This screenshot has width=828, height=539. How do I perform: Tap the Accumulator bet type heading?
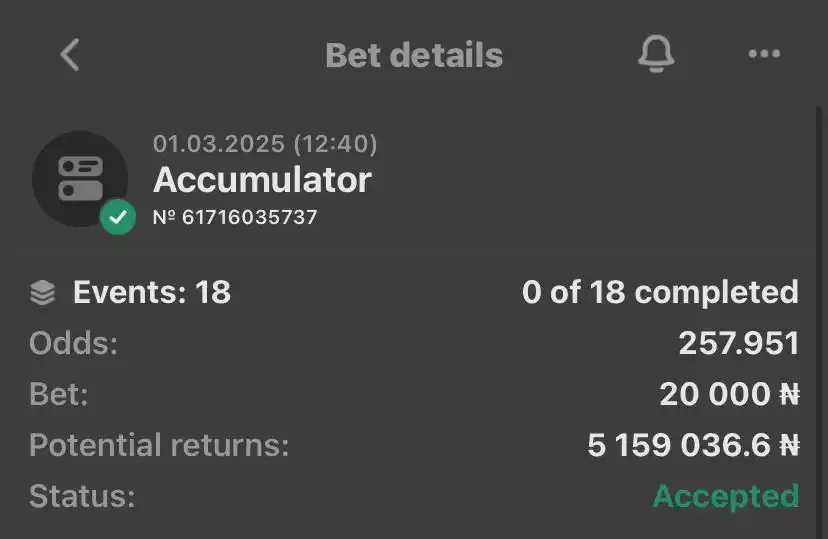262,180
